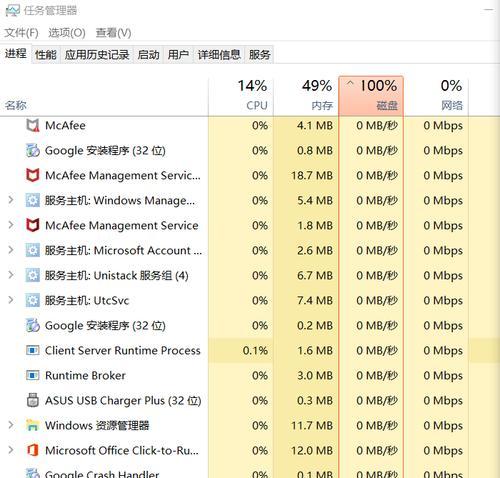The width and height of the screenshot is (500, 478).
Task: Click the Task Manager title bar icon
Action: (x=12, y=10)
